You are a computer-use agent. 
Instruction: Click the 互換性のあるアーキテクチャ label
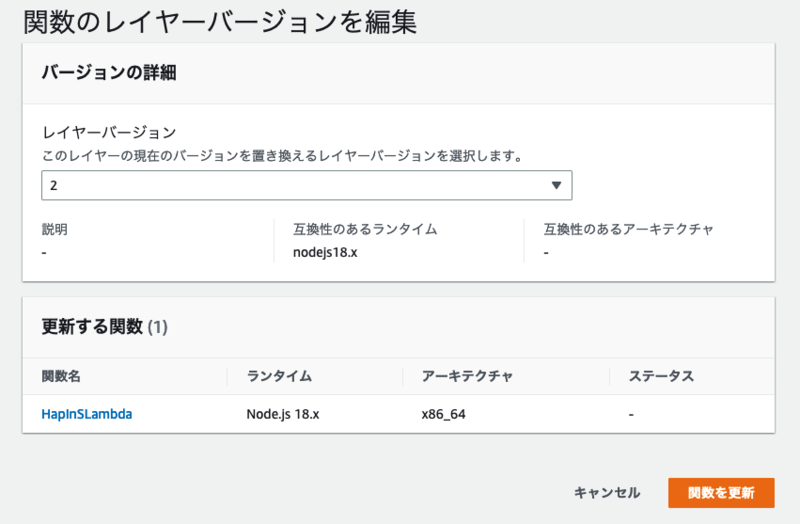click(628, 229)
